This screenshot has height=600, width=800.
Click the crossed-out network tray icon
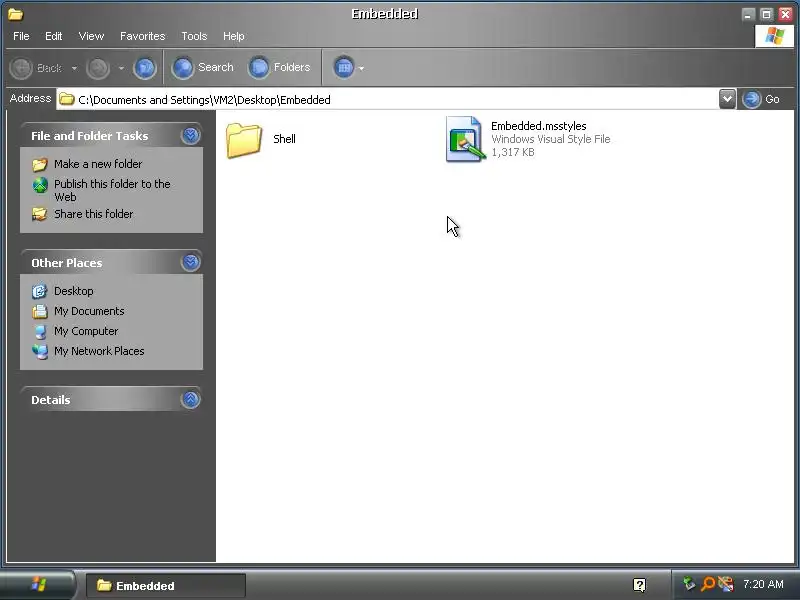tap(726, 583)
